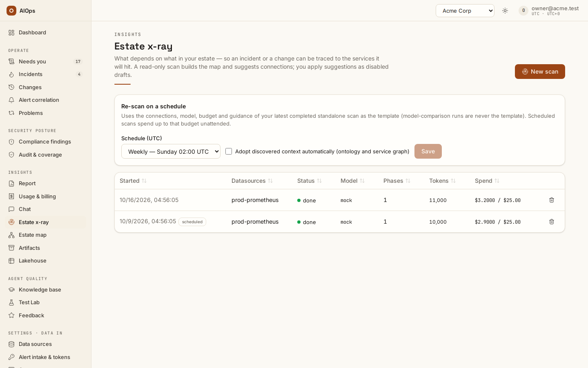Click the 10,000 tokens cell
Screen dimensions: 588x368
438,222
